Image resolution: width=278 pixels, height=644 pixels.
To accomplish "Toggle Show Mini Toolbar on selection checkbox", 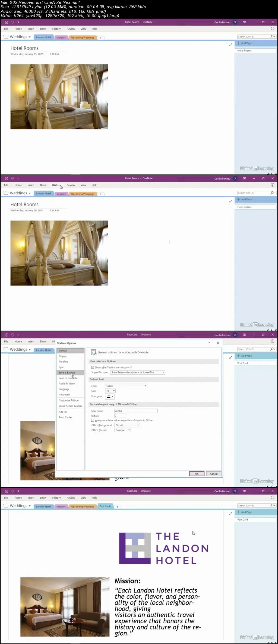I will 93,368.
